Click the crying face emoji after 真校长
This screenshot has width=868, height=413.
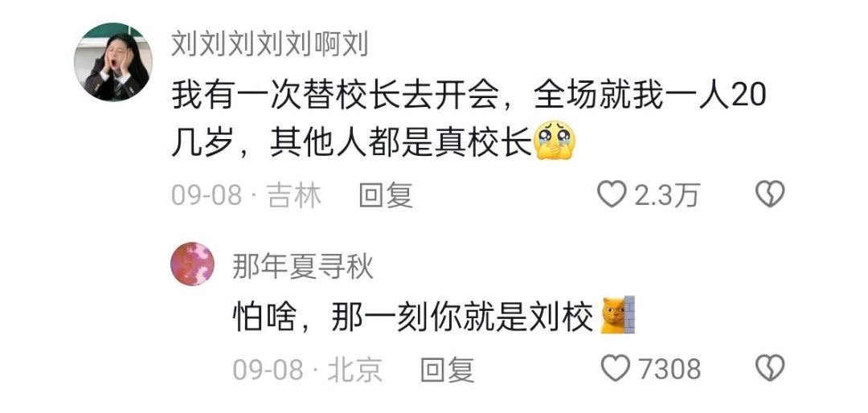(x=555, y=141)
